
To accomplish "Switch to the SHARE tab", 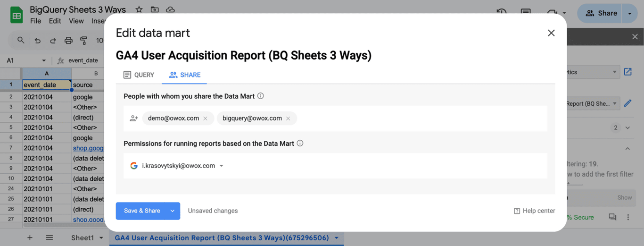I will point(185,75).
